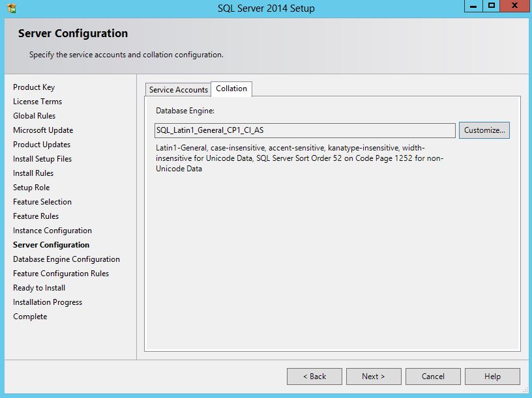Select License Terms in the step list
Viewport: 532px width, 398px height.
coord(37,102)
